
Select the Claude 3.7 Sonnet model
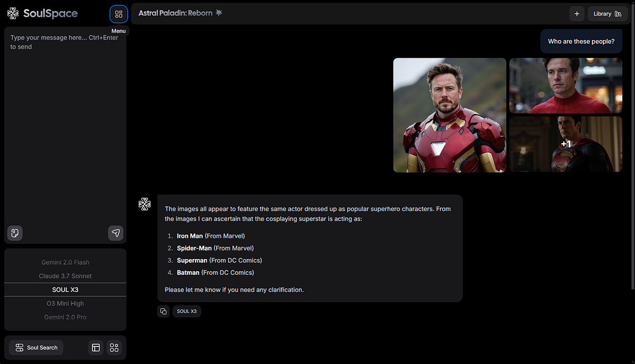[x=65, y=276]
